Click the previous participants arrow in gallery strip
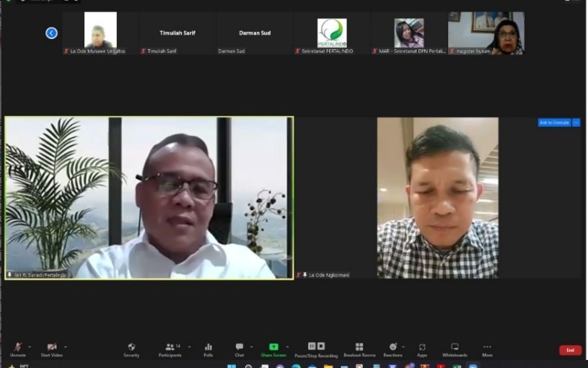588x368 pixels. [x=51, y=32]
